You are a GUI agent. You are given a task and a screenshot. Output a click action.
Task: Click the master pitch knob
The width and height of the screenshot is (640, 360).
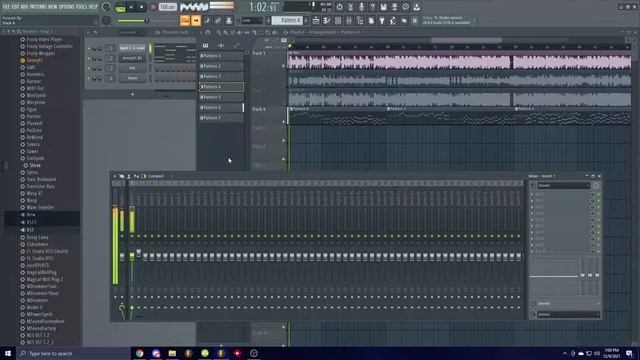coord(107,20)
